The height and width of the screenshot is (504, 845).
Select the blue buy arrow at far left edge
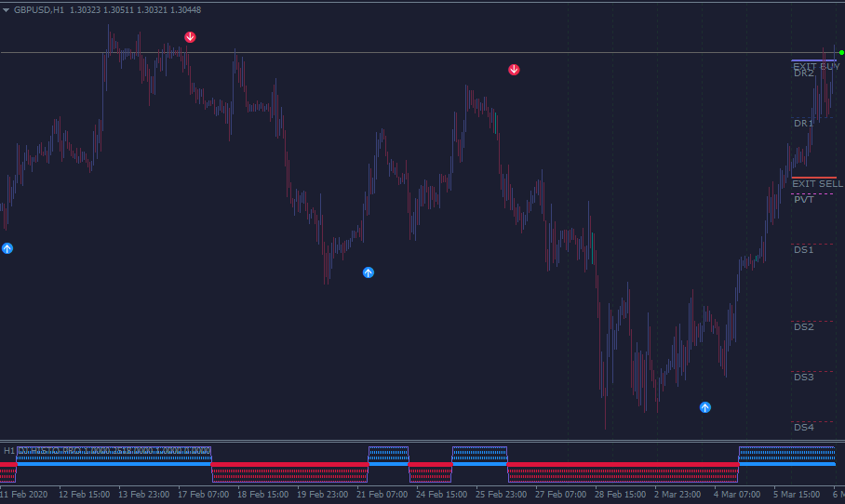point(7,248)
